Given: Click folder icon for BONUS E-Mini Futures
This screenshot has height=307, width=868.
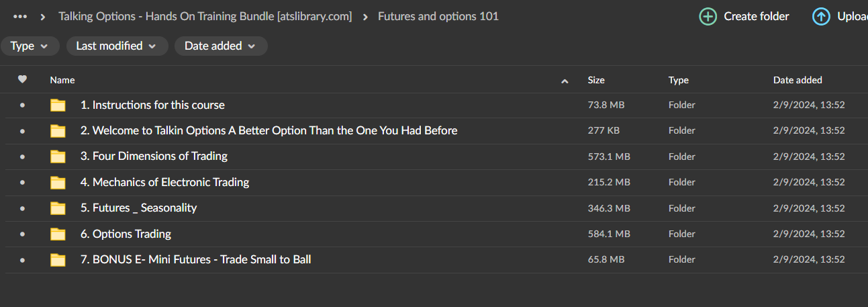Looking at the screenshot, I should [x=58, y=260].
